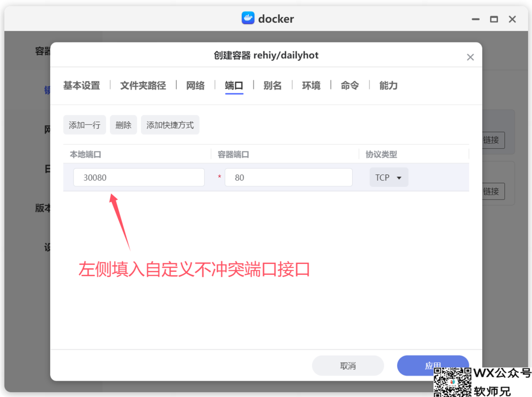532x397 pixels.
Task: Open the 别名 tab
Action: (x=273, y=86)
